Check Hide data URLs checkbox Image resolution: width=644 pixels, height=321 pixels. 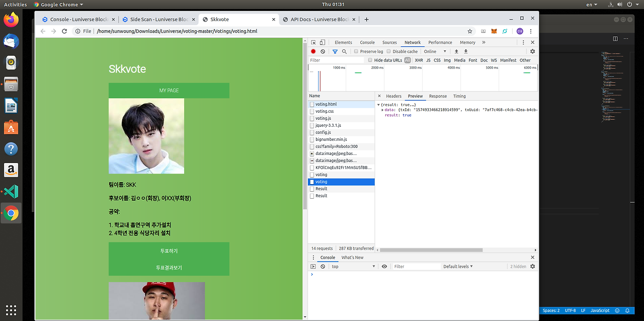click(x=370, y=60)
